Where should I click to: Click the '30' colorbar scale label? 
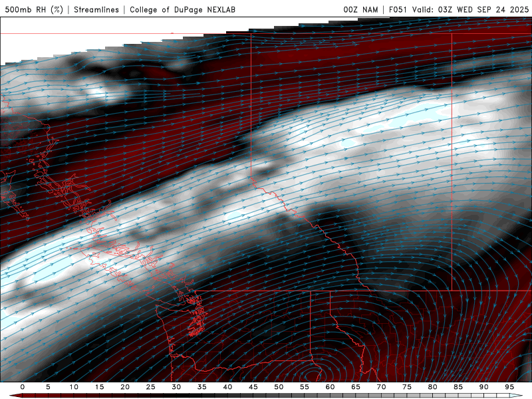[176, 387]
